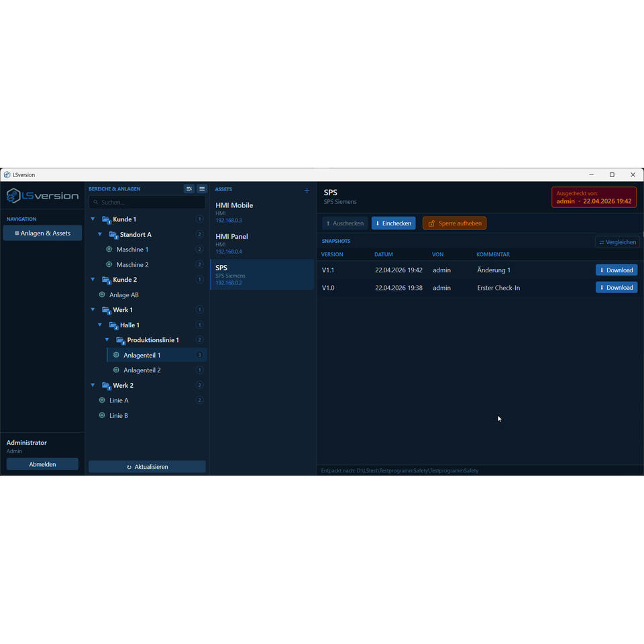The width and height of the screenshot is (644, 644).
Task: Click the Entpackt nach status bar path
Action: [400, 471]
